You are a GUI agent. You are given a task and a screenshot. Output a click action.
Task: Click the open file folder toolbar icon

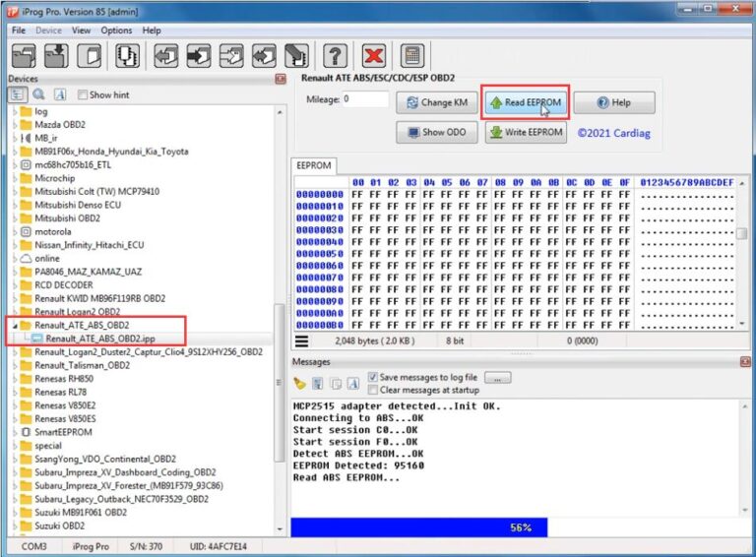pos(24,55)
